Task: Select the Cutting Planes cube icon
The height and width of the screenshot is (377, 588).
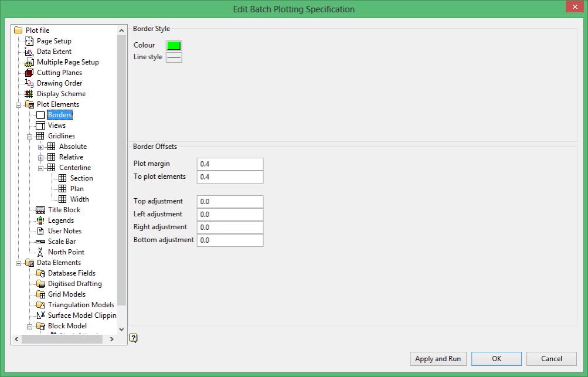Action: point(29,72)
